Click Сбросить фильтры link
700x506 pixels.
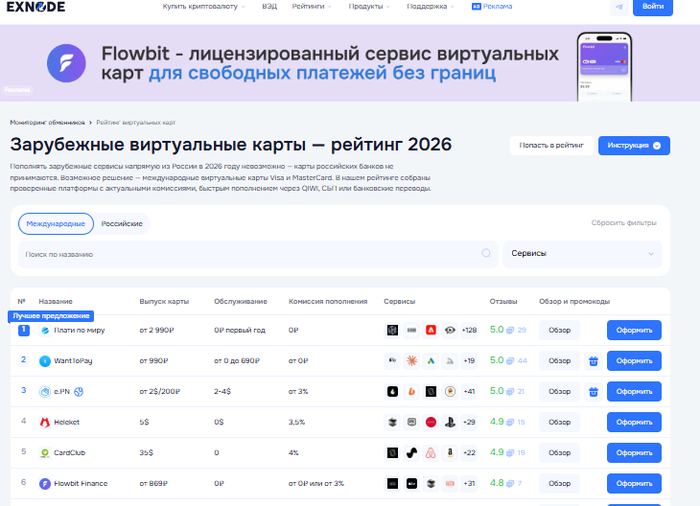click(x=623, y=223)
